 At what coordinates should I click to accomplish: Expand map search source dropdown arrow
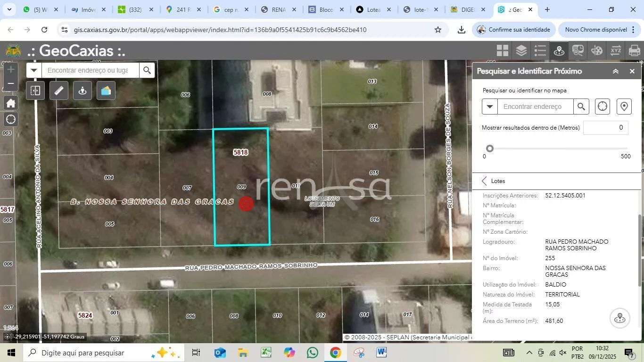33,71
